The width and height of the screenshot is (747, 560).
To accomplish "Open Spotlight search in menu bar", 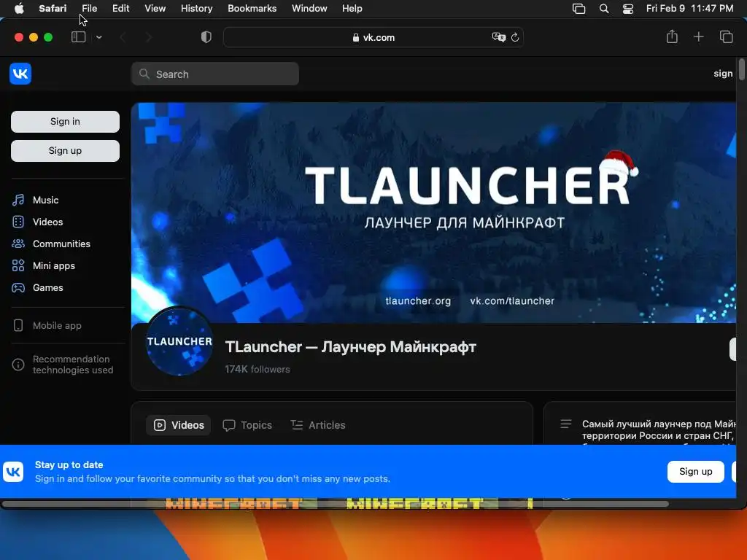I will [x=604, y=9].
